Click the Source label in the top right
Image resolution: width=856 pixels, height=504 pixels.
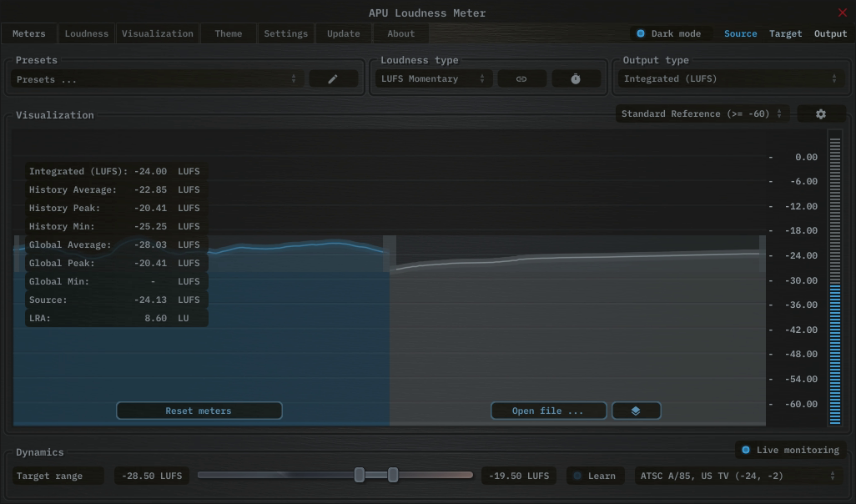coord(741,33)
